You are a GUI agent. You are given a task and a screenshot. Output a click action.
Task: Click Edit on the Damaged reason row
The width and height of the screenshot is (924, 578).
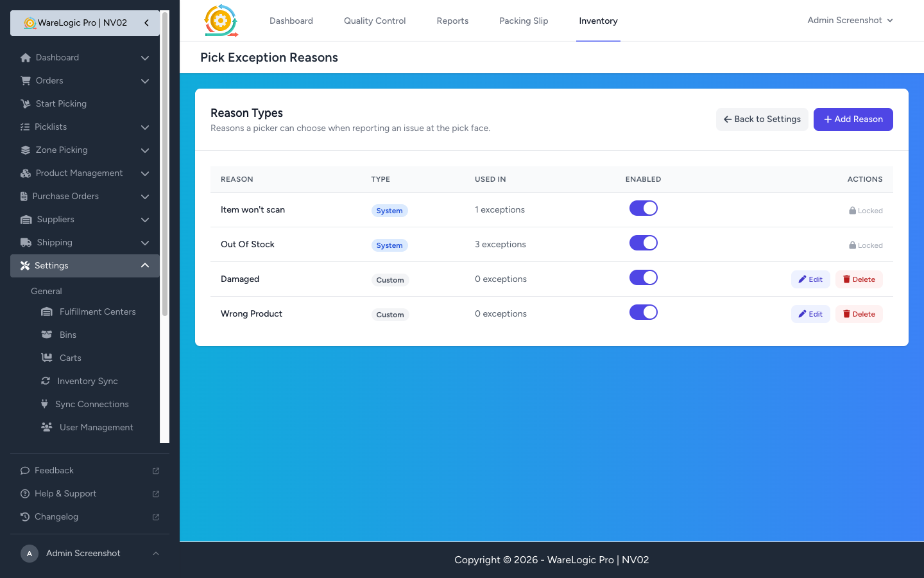coord(810,279)
